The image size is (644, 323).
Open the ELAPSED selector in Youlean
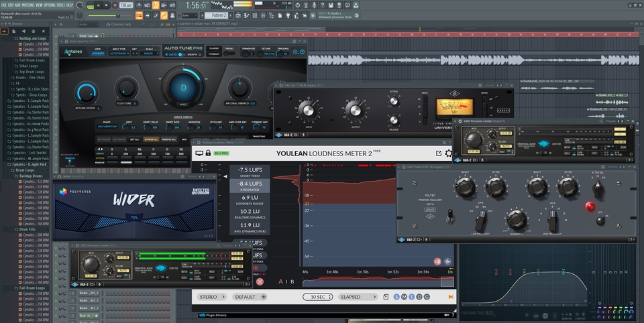click(x=358, y=297)
